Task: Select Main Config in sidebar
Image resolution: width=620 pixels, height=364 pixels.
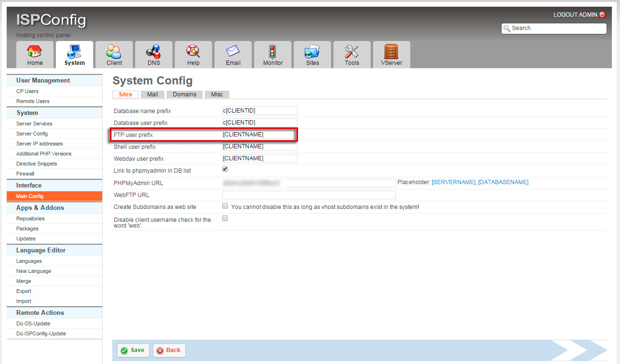Action: pos(54,196)
